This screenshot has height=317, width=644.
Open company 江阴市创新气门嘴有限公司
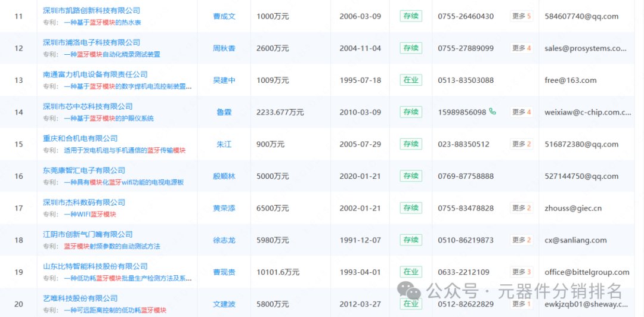[x=88, y=234]
